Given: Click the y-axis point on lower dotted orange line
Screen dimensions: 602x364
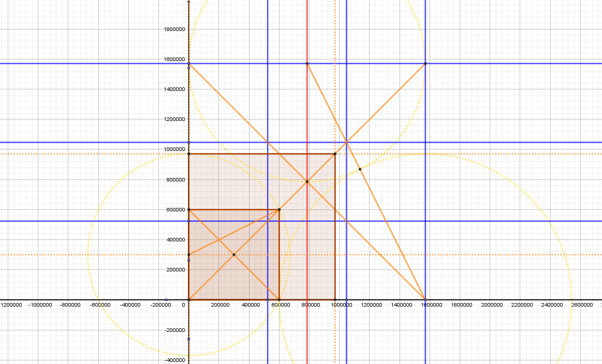Looking at the screenshot, I should click(x=189, y=254).
